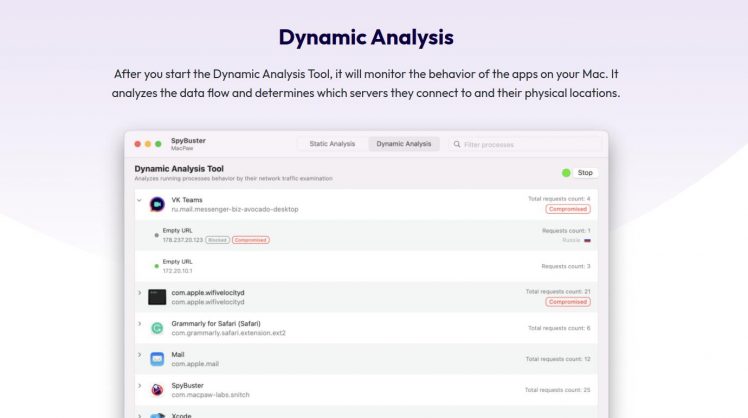748x418 pixels.
Task: Collapse the VK Teams process row
Action: (139, 200)
